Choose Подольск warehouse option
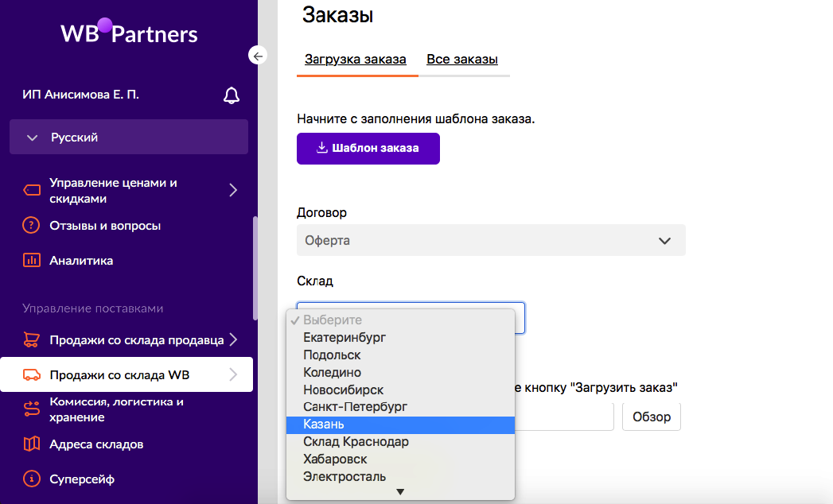 pos(400,355)
